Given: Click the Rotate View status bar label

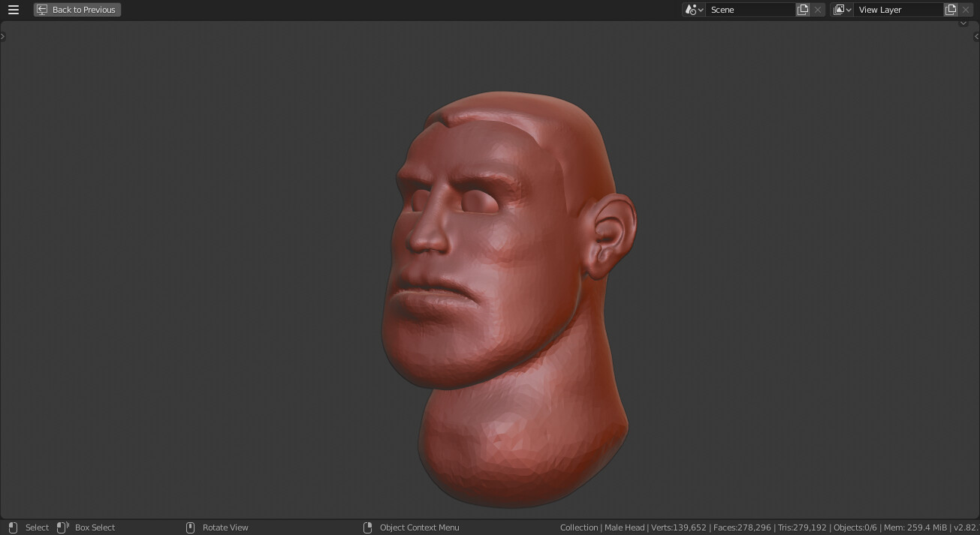Looking at the screenshot, I should [x=225, y=527].
